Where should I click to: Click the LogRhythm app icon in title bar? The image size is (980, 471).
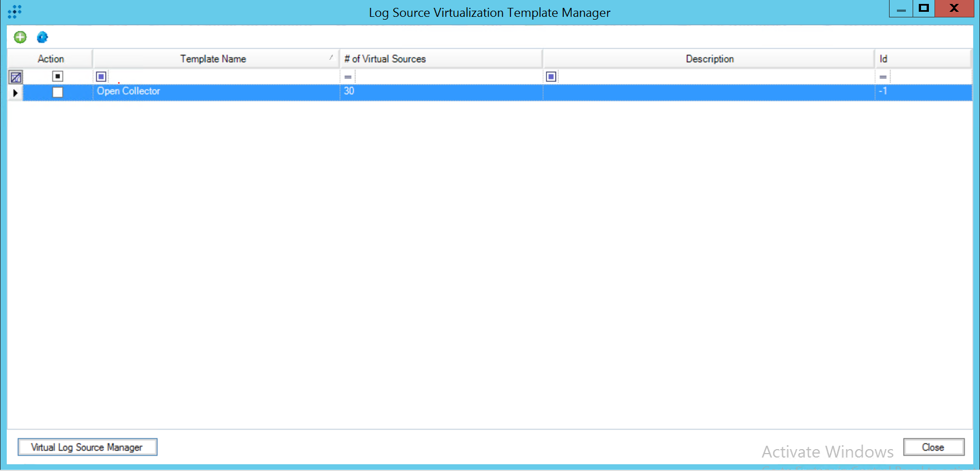[15, 12]
